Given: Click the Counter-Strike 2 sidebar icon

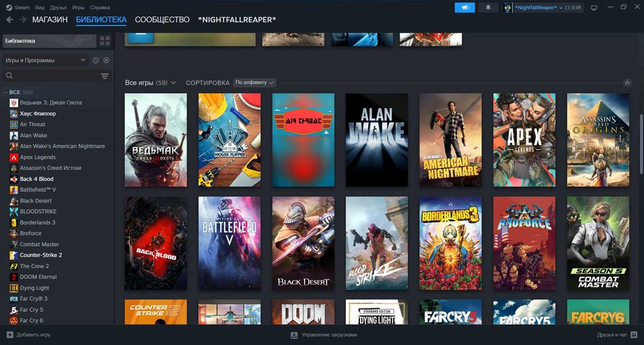Looking at the screenshot, I should point(14,255).
